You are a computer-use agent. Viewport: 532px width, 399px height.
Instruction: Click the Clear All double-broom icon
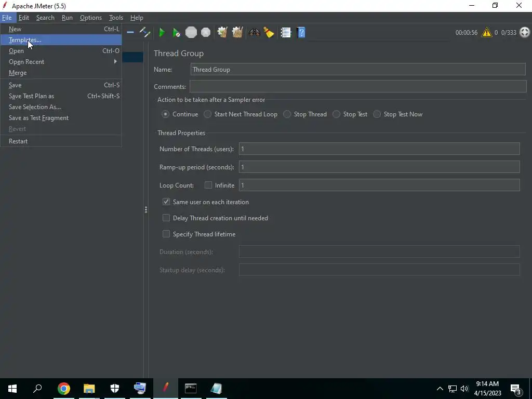(237, 33)
